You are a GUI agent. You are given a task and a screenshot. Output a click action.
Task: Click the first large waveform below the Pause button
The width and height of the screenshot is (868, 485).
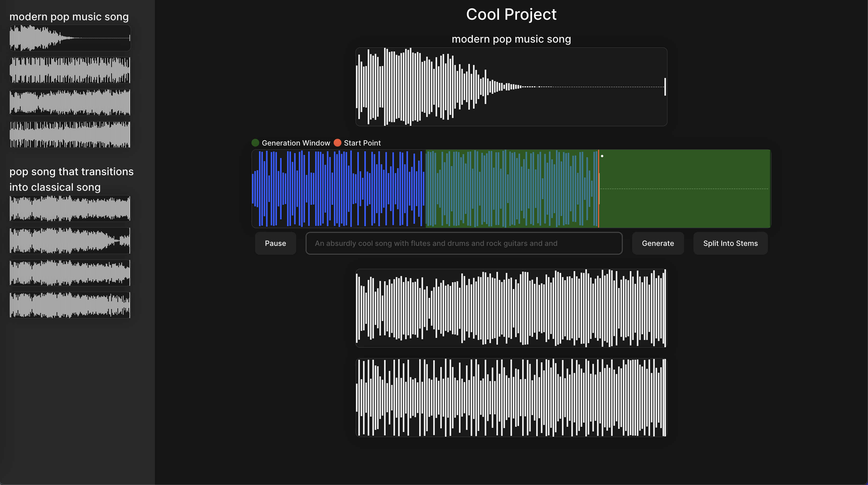pos(511,308)
